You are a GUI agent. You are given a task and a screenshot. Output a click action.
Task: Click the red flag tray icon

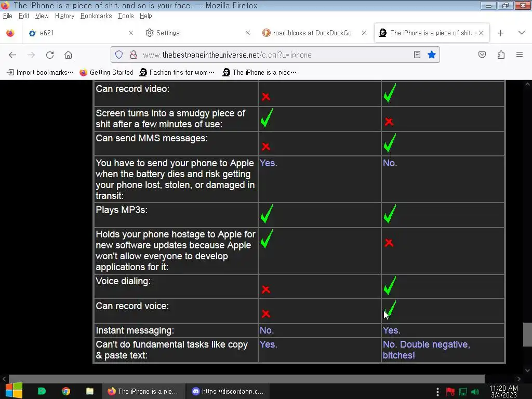point(450,392)
